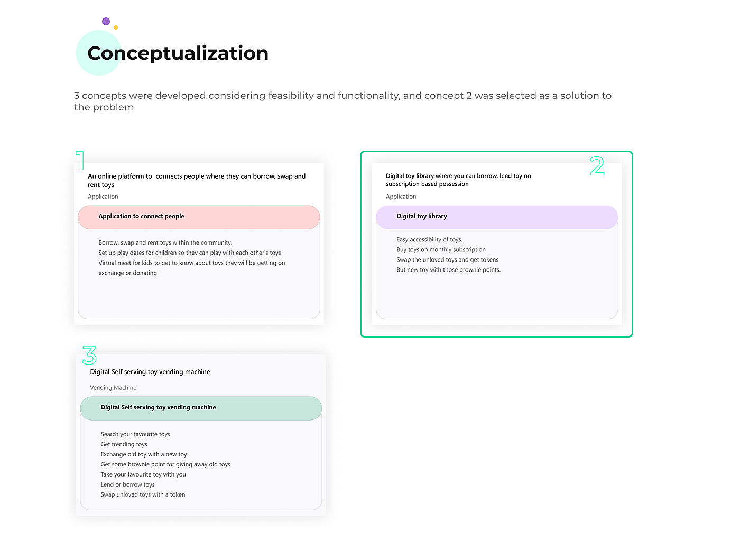Click 'Get trending toys' line
Image resolution: width=740 pixels, height=560 pixels.
click(x=124, y=444)
